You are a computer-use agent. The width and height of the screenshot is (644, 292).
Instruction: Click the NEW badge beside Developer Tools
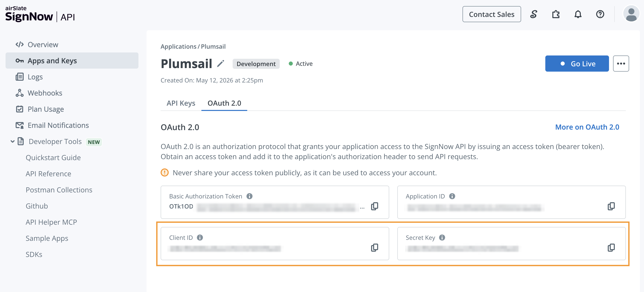[x=94, y=142]
